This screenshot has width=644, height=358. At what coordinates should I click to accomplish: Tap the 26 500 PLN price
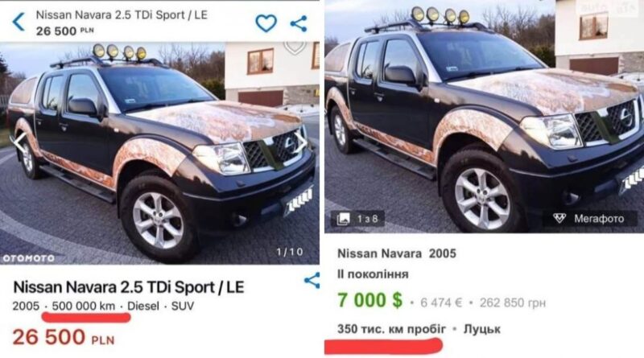[64, 337]
